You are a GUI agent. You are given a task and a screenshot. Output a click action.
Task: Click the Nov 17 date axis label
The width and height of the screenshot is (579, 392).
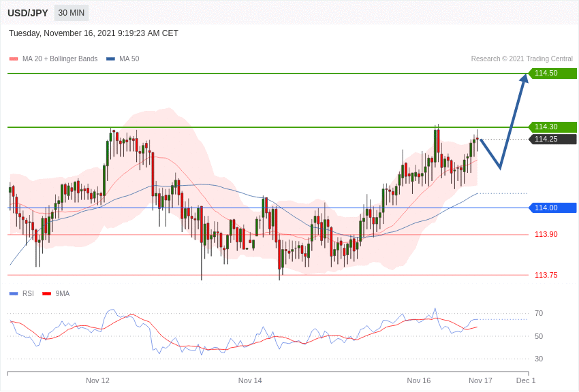coord(480,380)
